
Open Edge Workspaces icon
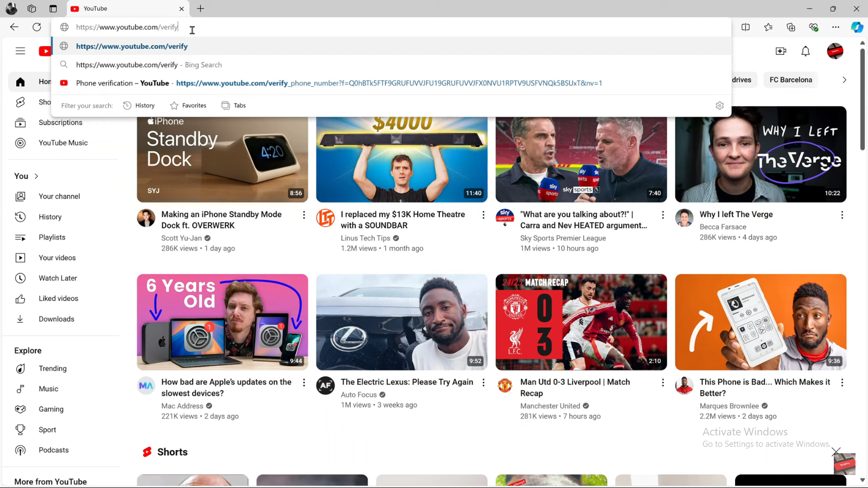pos(32,9)
